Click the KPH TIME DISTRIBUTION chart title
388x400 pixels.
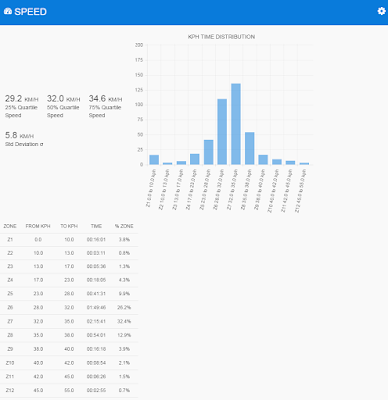coord(221,37)
